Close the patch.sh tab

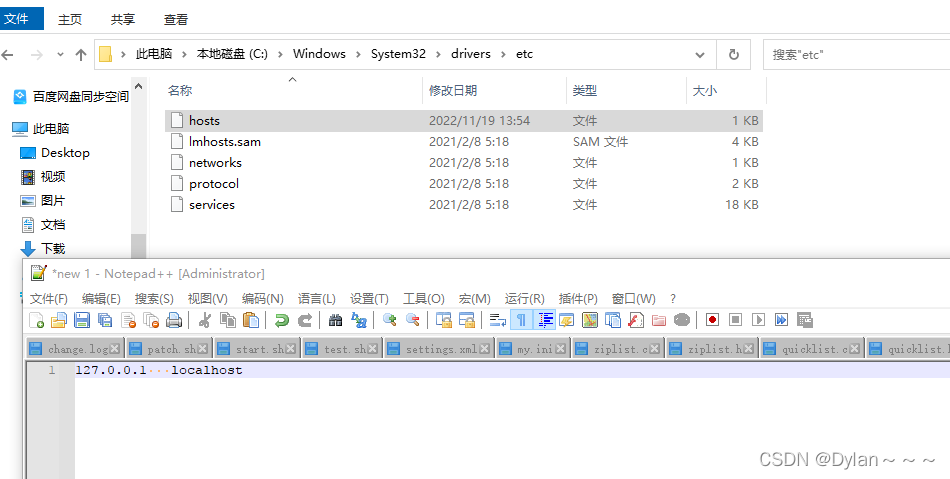[x=203, y=349]
